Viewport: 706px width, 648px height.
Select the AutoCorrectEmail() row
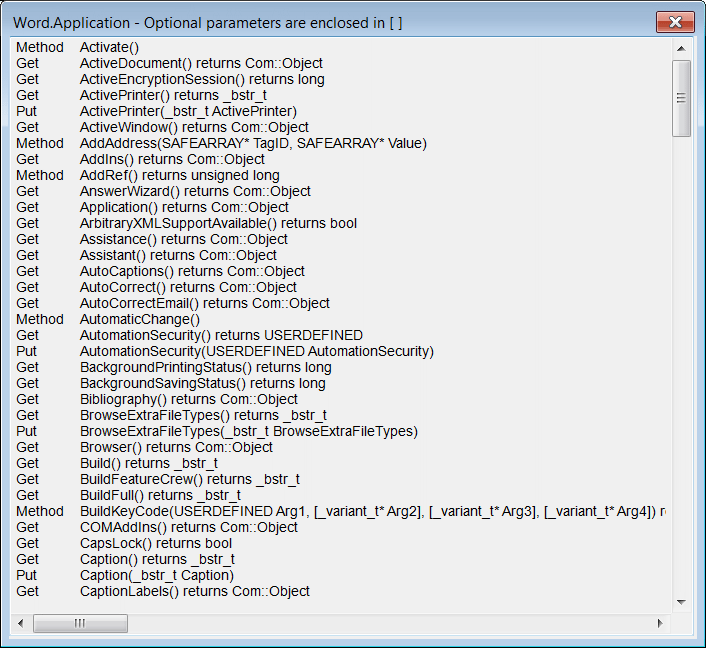click(341, 303)
